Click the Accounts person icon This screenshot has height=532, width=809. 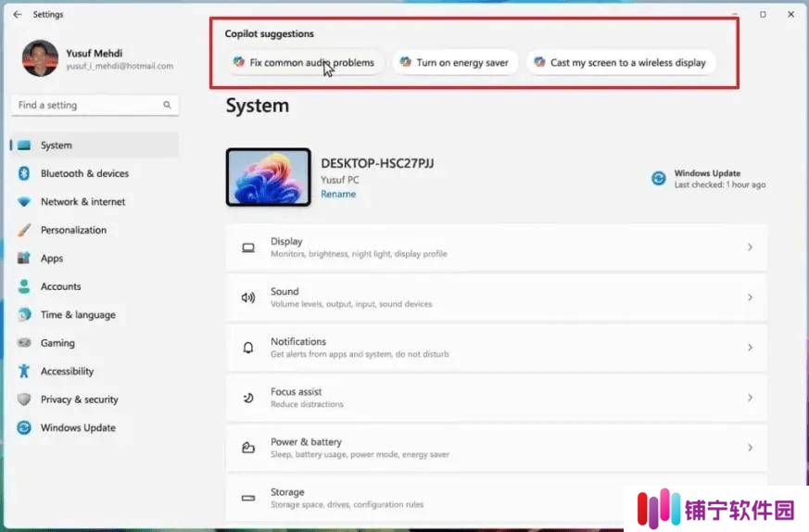coord(24,286)
